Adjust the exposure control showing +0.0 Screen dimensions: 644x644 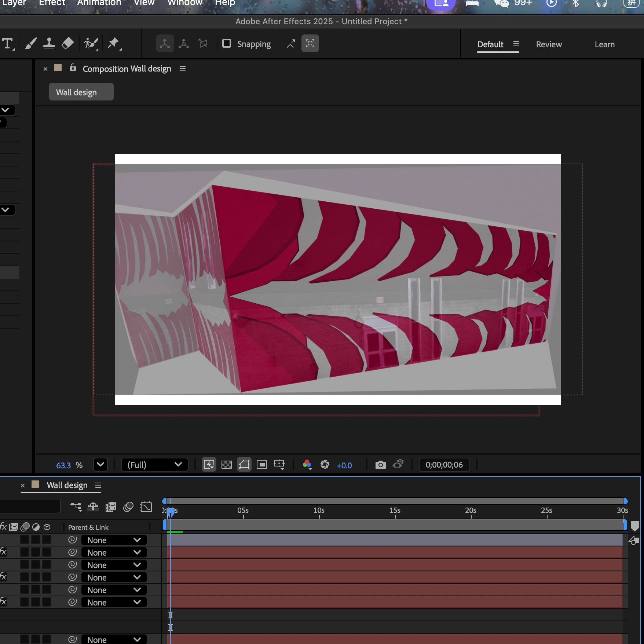(344, 465)
